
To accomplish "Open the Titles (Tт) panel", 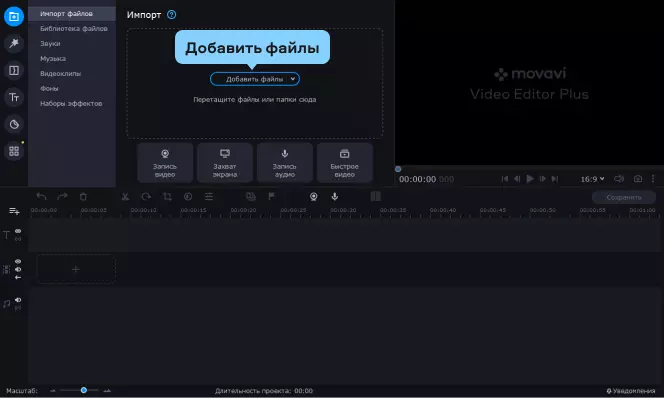I will pos(14,97).
